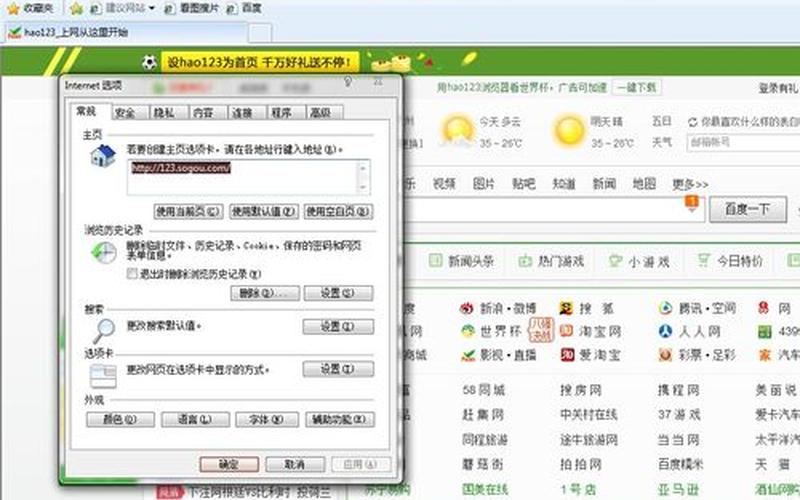The image size is (800, 500).
Task: Click the 删除 browsing history button
Action: [x=265, y=293]
